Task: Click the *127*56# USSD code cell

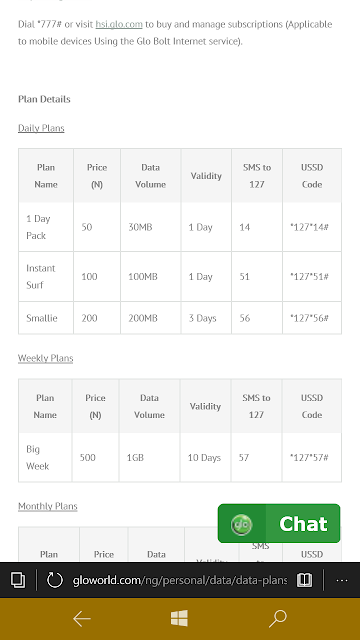Action: 312,318
